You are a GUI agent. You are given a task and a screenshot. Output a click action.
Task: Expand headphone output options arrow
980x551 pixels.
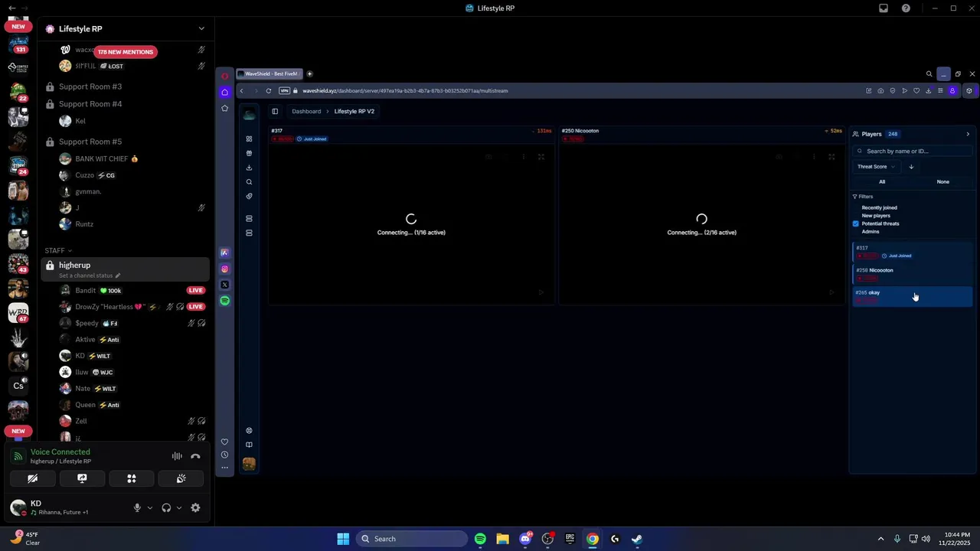(x=179, y=507)
